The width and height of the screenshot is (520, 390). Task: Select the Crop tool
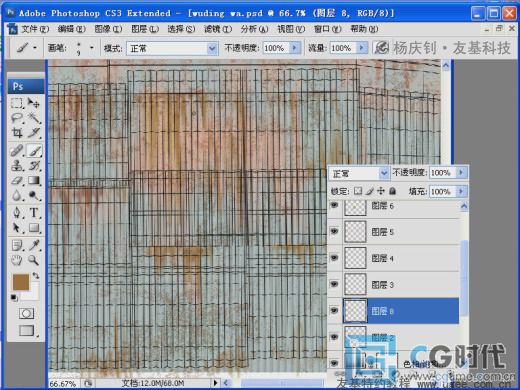[x=17, y=132]
